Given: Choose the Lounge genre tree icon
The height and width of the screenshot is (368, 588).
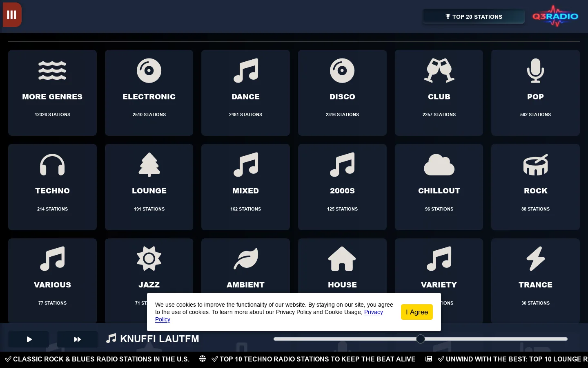Looking at the screenshot, I should 149,165.
